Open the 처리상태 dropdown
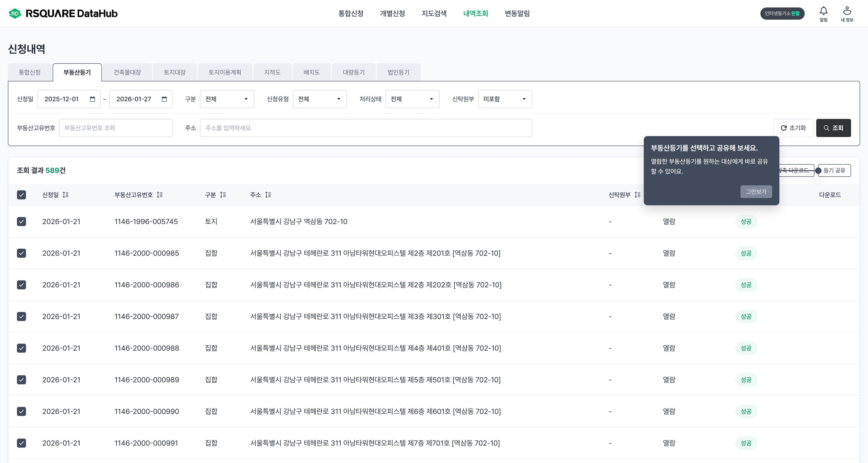This screenshot has width=868, height=463. 412,99
